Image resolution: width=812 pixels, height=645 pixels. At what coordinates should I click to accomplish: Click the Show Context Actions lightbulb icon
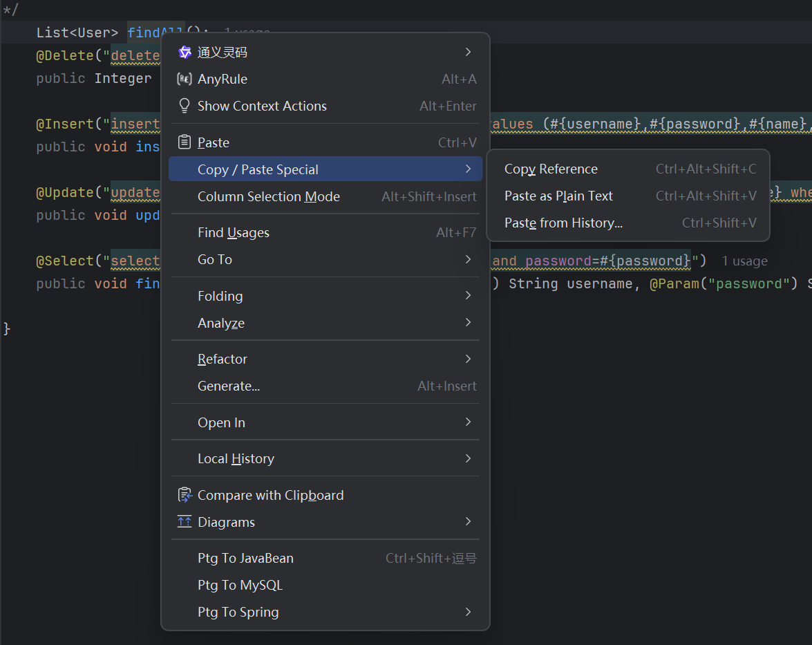coord(185,106)
